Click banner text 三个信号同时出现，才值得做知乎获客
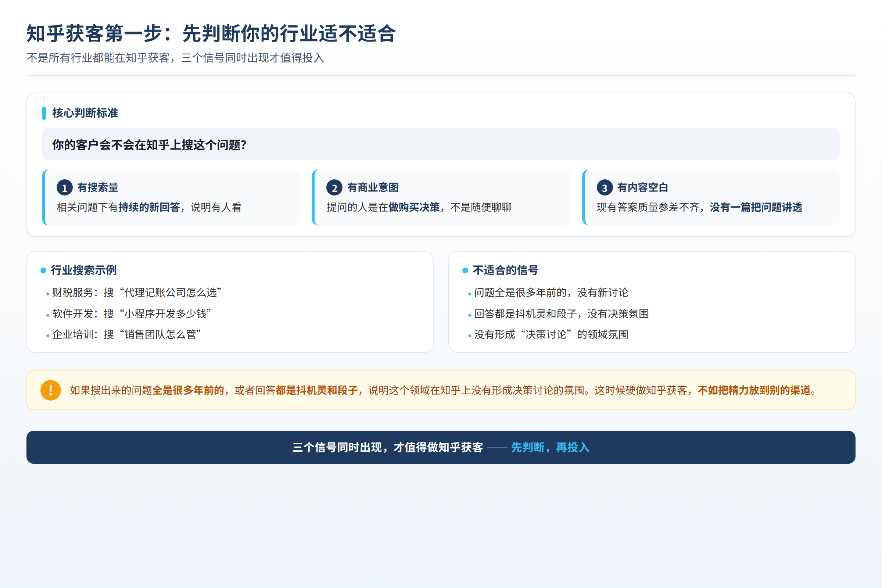 click(388, 447)
